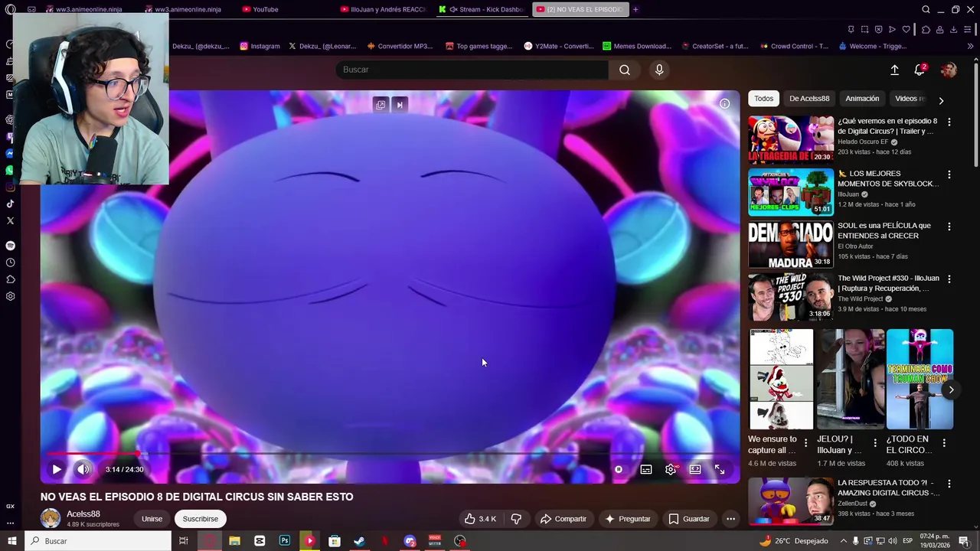The height and width of the screenshot is (551, 980).
Task: Pop out video with detach icon
Action: [x=381, y=105]
